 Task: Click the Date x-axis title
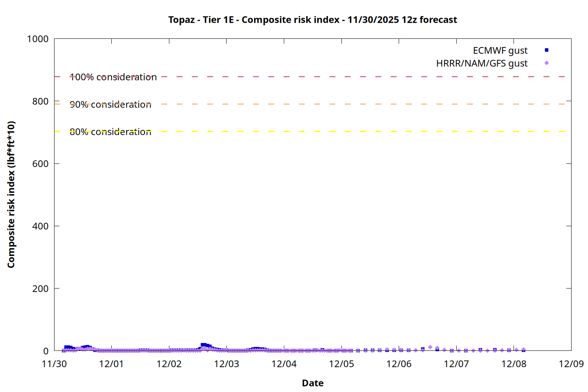[x=312, y=383]
